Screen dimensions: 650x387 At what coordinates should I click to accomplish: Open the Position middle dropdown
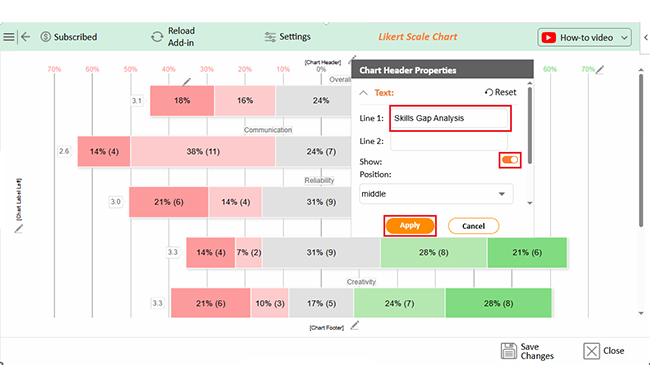coord(436,194)
